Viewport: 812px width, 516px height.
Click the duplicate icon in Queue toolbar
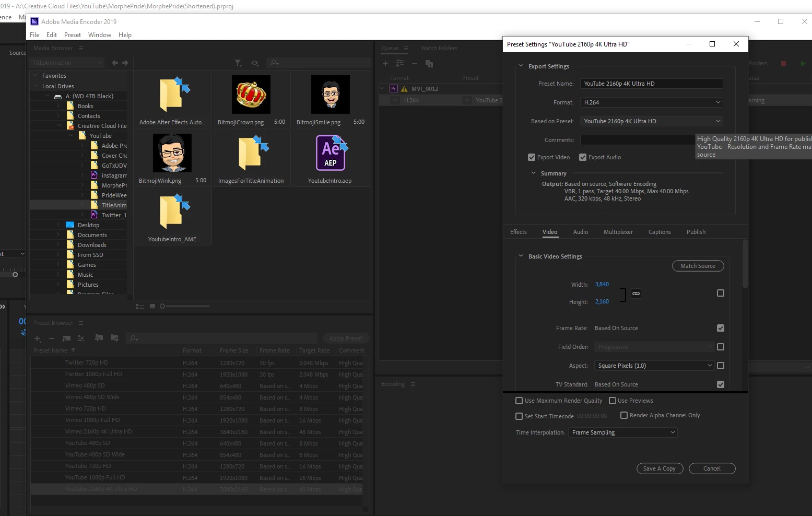pos(429,64)
